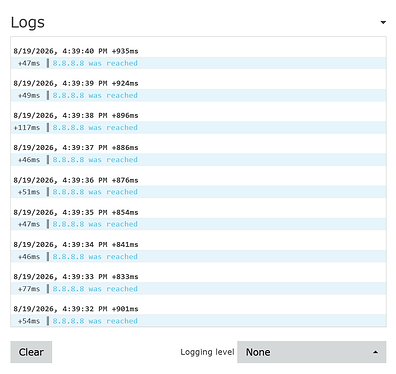Collapse the Logs panel arrow
The image size is (396, 374).
(x=383, y=22)
